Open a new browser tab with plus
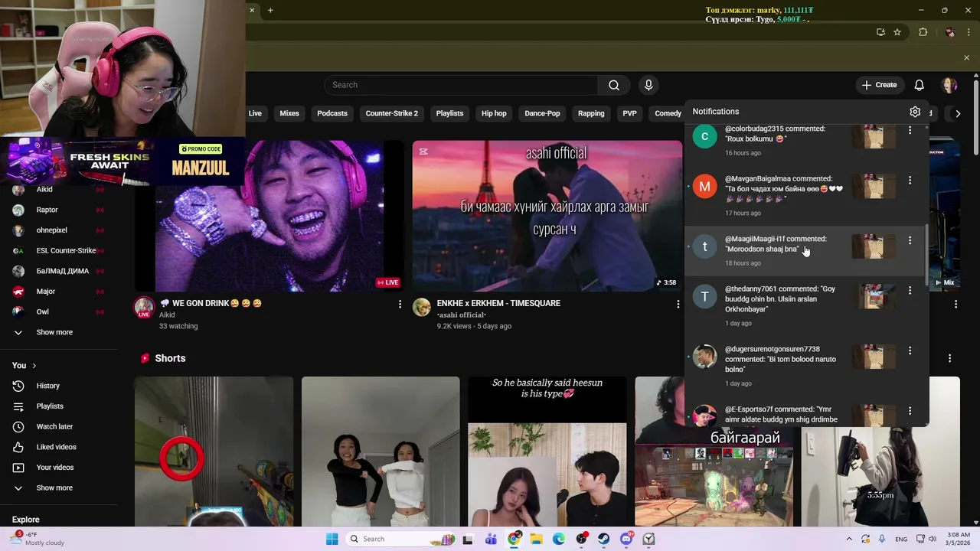This screenshot has width=980, height=551. [x=270, y=10]
